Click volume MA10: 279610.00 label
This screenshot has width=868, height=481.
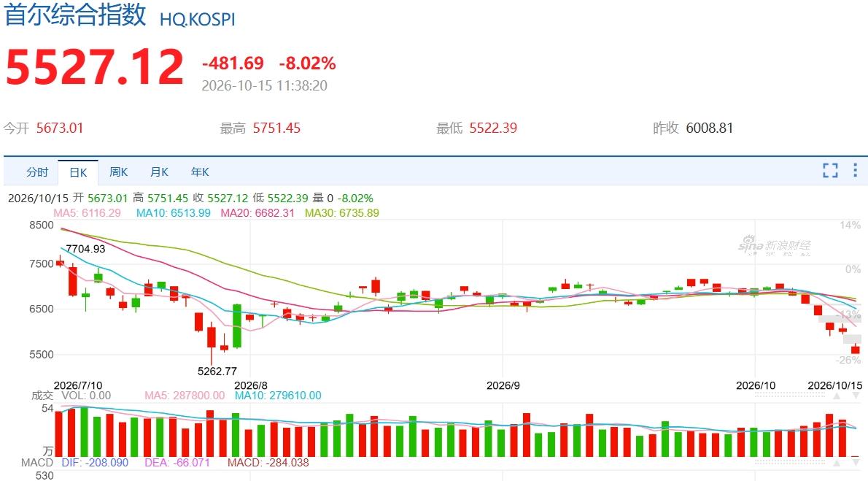(278, 396)
